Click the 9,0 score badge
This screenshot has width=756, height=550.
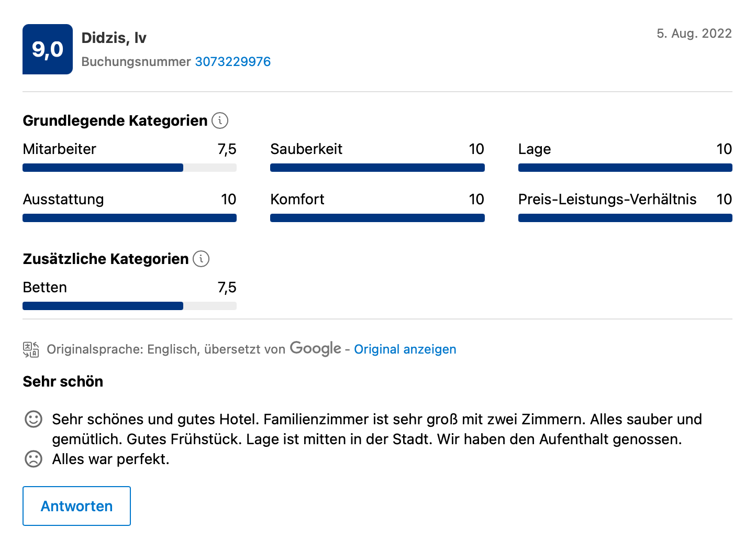click(x=48, y=49)
